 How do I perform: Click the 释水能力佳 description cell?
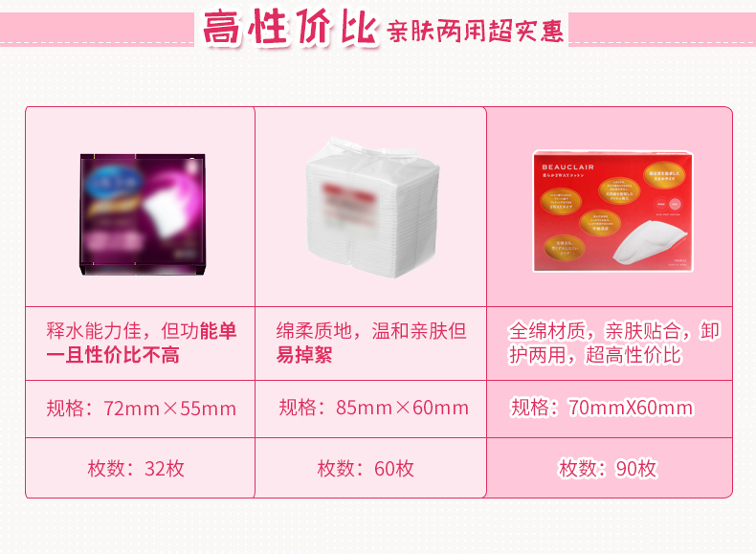tap(141, 343)
